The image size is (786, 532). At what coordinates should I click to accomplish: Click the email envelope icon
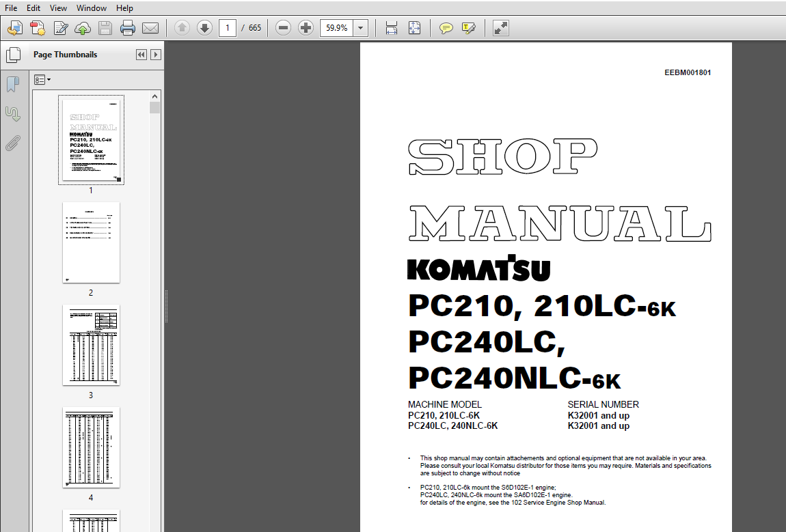tap(150, 28)
